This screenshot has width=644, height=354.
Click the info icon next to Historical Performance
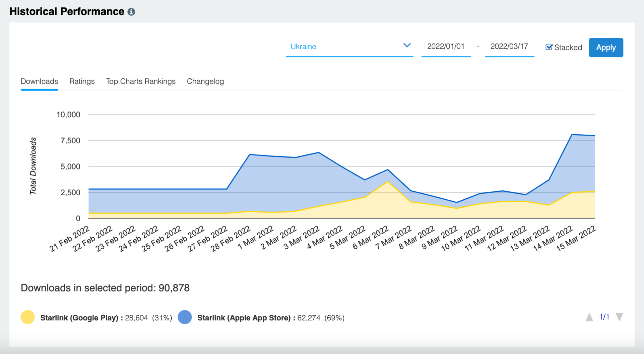[131, 12]
